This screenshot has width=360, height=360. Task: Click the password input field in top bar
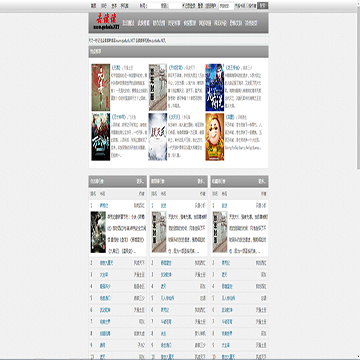[175, 6]
